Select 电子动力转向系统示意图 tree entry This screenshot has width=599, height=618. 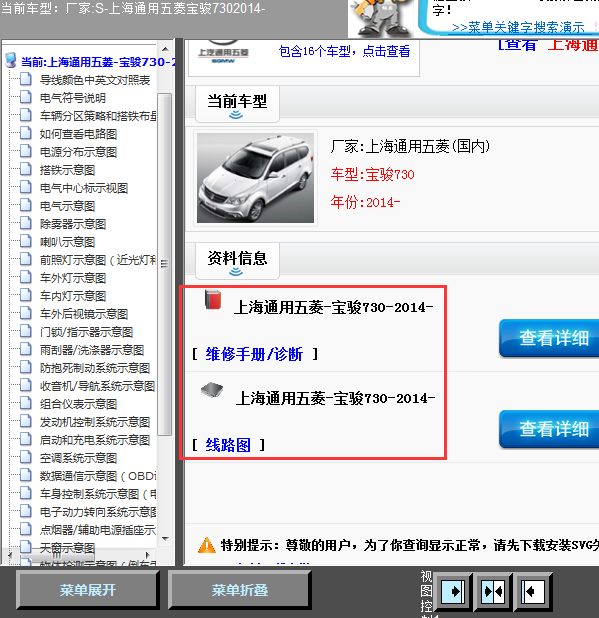click(x=98, y=512)
